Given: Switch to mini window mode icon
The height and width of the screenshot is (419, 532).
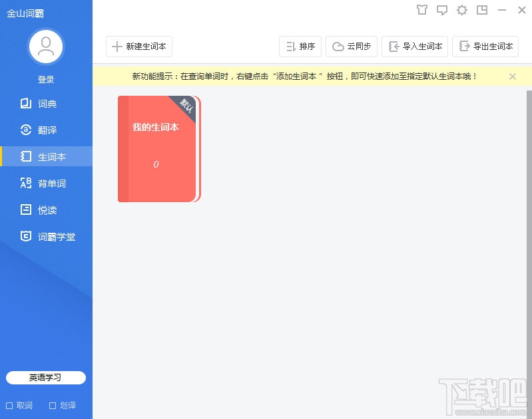Looking at the screenshot, I should (x=482, y=10).
